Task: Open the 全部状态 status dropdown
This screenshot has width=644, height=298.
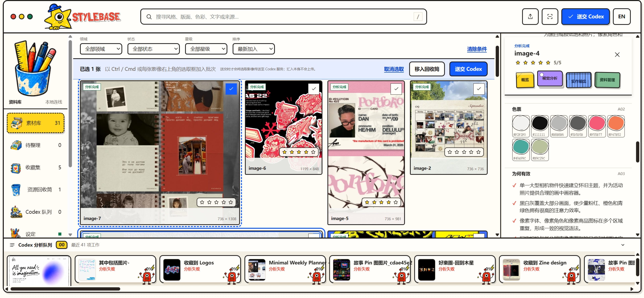Action: tap(154, 49)
